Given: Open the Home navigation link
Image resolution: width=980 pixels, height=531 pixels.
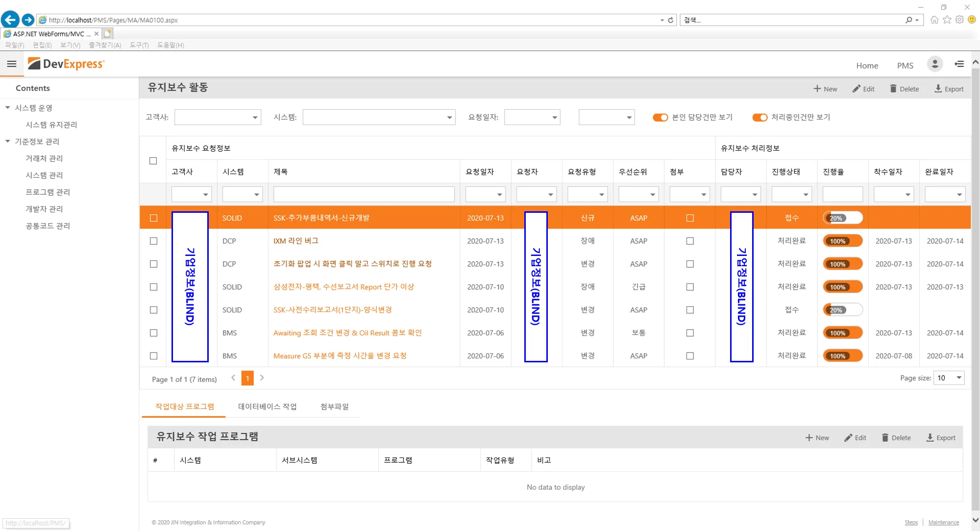Looking at the screenshot, I should pyautogui.click(x=867, y=65).
